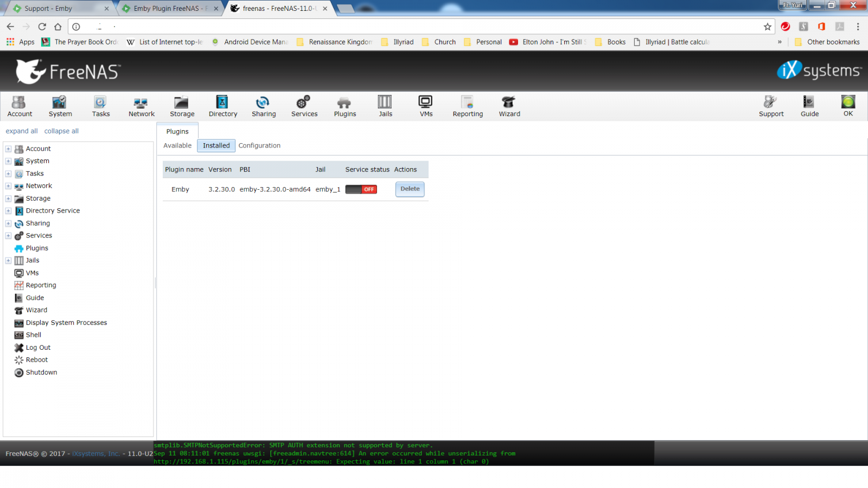The image size is (868, 488).
Task: Expand the System tree node
Action: pyautogui.click(x=8, y=161)
